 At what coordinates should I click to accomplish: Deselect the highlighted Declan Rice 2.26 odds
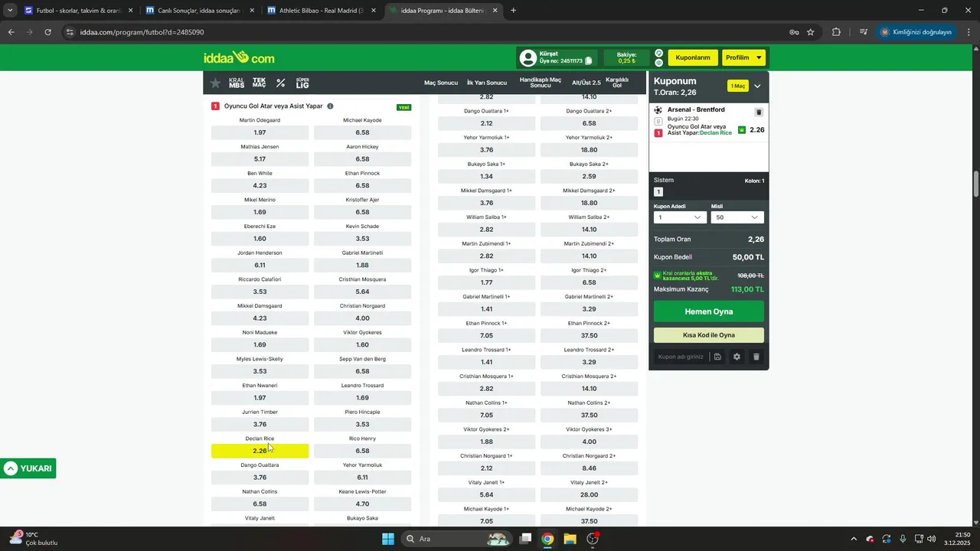260,451
